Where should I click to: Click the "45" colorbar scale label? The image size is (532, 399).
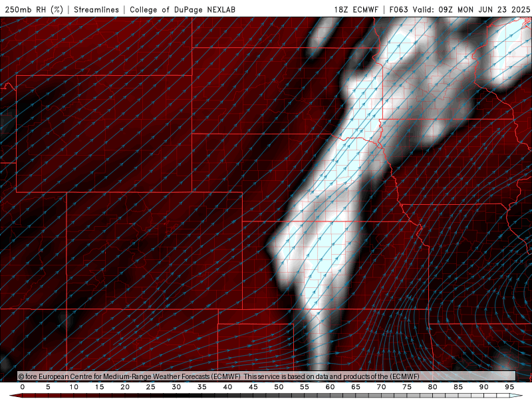pyautogui.click(x=253, y=387)
